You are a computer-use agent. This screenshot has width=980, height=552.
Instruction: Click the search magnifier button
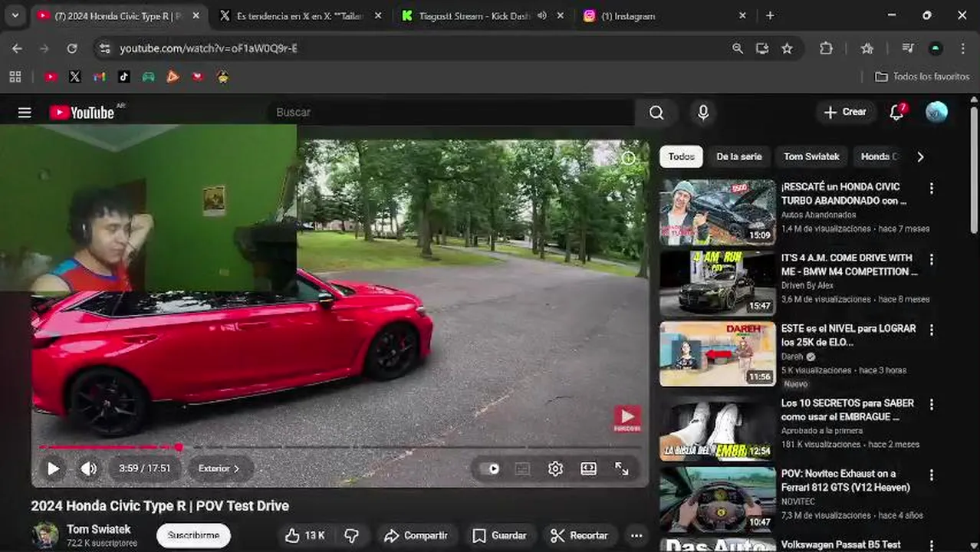click(656, 113)
